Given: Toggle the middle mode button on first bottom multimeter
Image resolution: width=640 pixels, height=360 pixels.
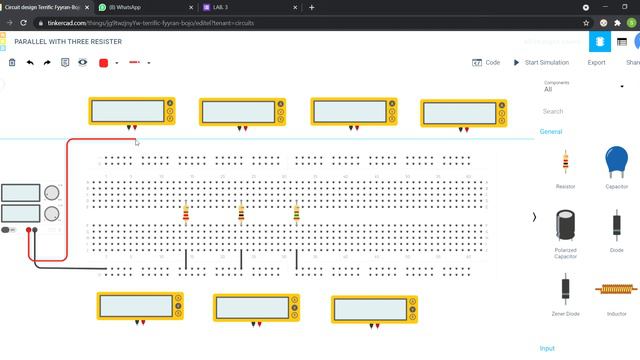Looking at the screenshot, I should tap(178, 306).
